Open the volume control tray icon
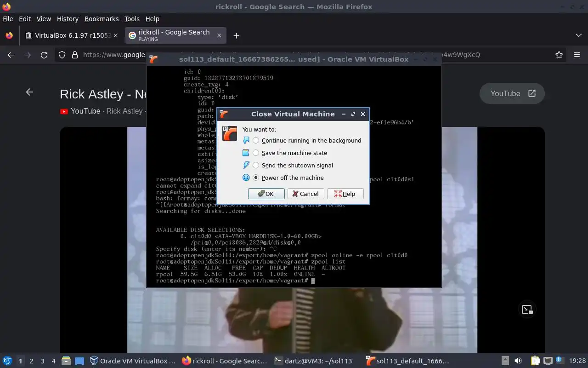This screenshot has height=368, width=588. [x=518, y=361]
